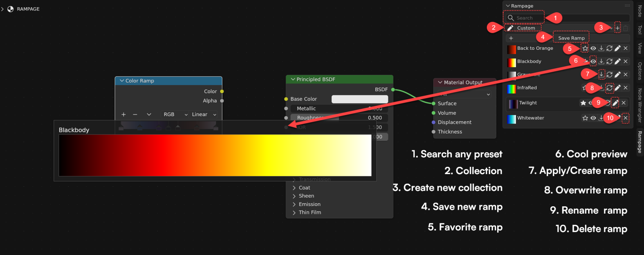This screenshot has width=644, height=255.
Task: Delete the Blackbody ramp
Action: pos(625,61)
